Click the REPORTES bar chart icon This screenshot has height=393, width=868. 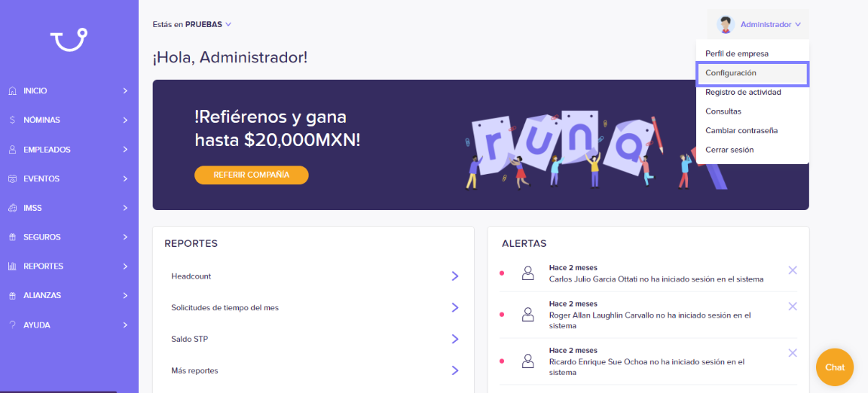[12, 267]
